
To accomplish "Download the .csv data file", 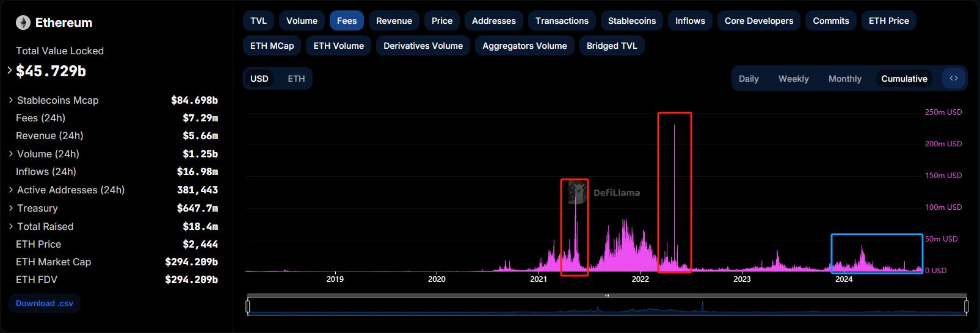I will tap(45, 303).
